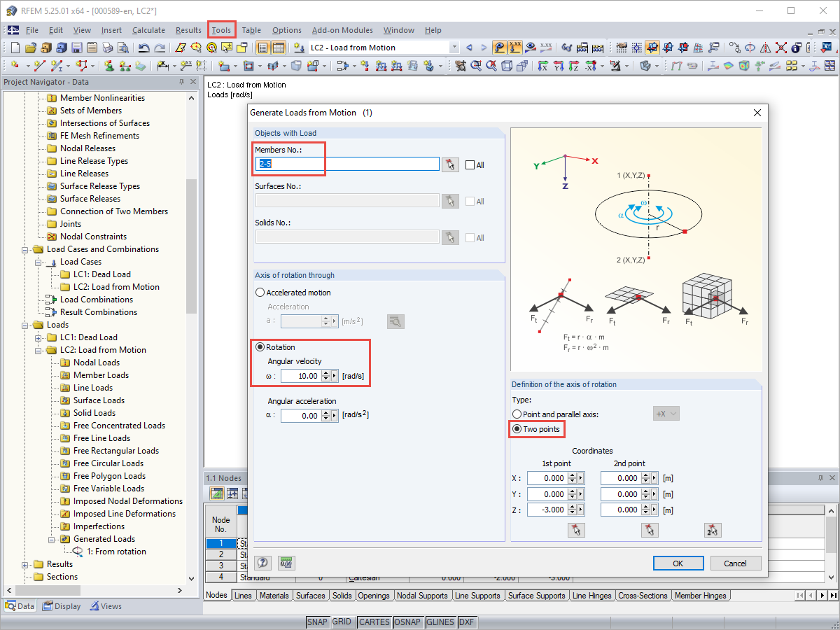Check the All box for members
This screenshot has width=840, height=630.
click(x=470, y=165)
